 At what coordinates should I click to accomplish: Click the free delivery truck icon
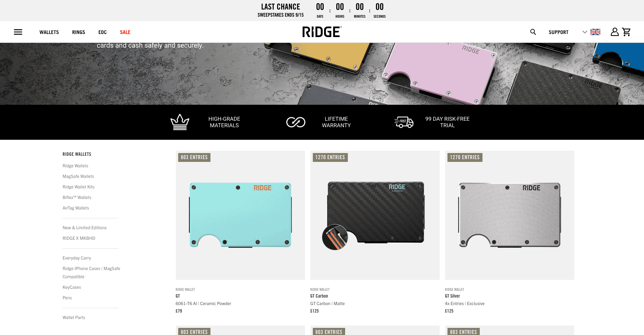[404, 122]
